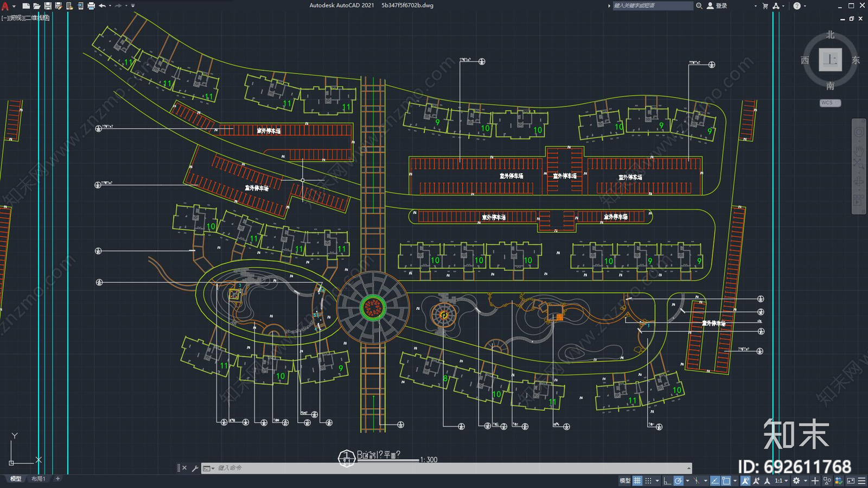868x488 pixels.
Task: Save to Web and Mobile icon
Action: pos(80,6)
